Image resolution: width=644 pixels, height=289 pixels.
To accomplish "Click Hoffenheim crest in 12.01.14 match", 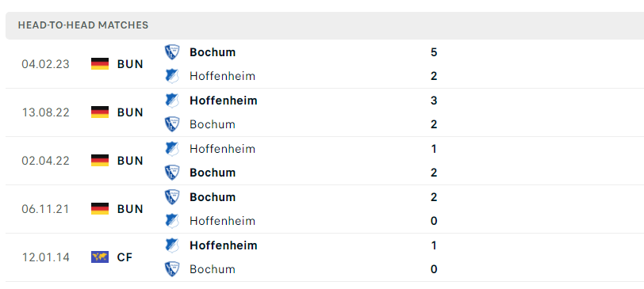I will [172, 245].
